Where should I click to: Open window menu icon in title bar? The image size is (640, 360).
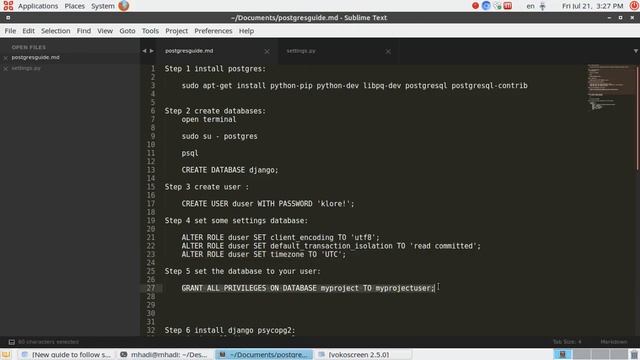click(x=8, y=18)
